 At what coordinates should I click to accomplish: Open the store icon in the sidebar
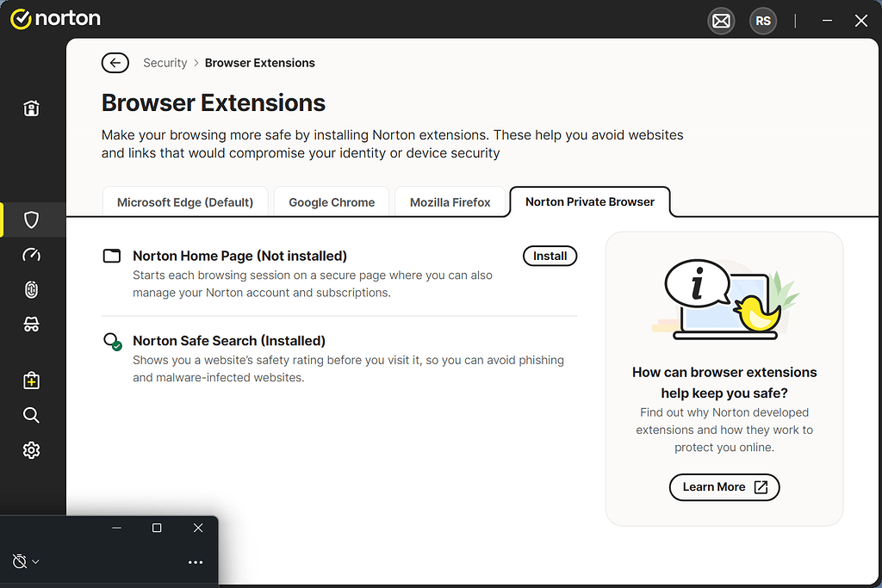pyautogui.click(x=31, y=380)
